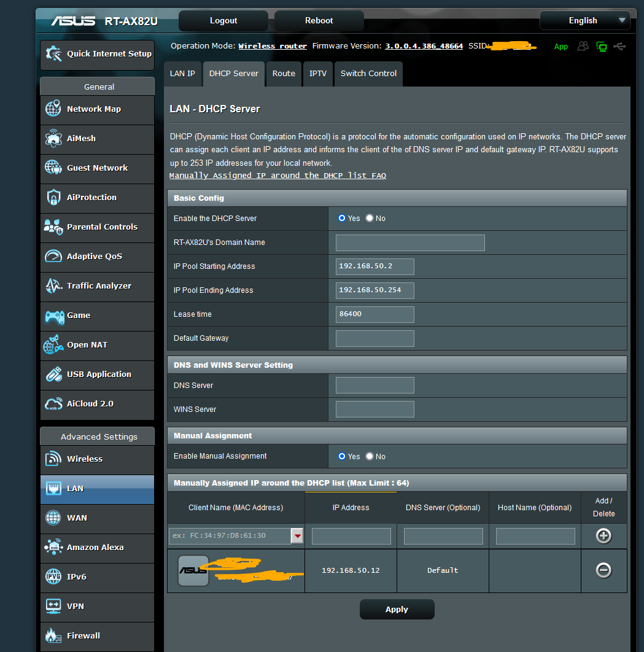Screen dimensions: 644x652
Task: Click the Game controller icon
Action: (x=54, y=316)
